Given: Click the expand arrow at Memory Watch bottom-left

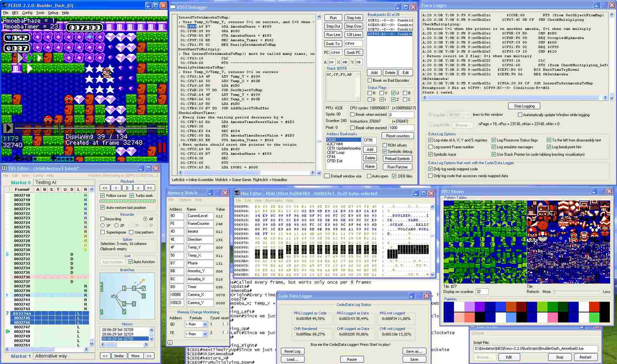Looking at the screenshot, I should tap(170, 343).
